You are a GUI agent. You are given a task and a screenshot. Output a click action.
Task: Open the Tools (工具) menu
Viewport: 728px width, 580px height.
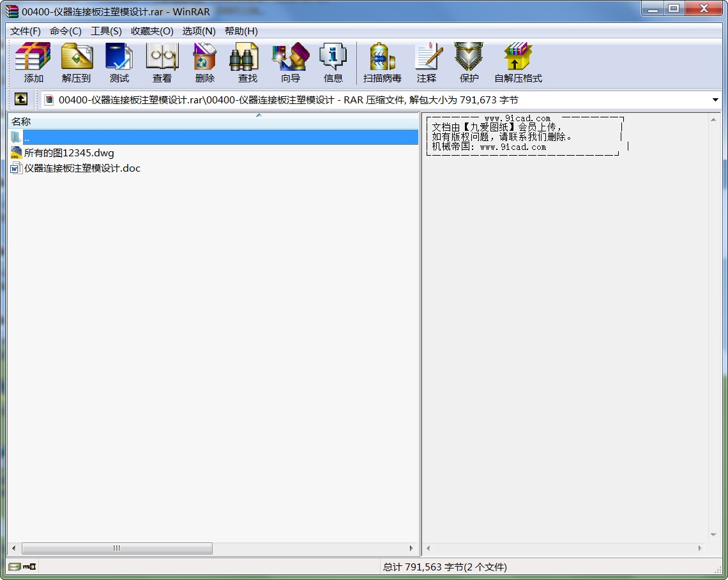(106, 31)
